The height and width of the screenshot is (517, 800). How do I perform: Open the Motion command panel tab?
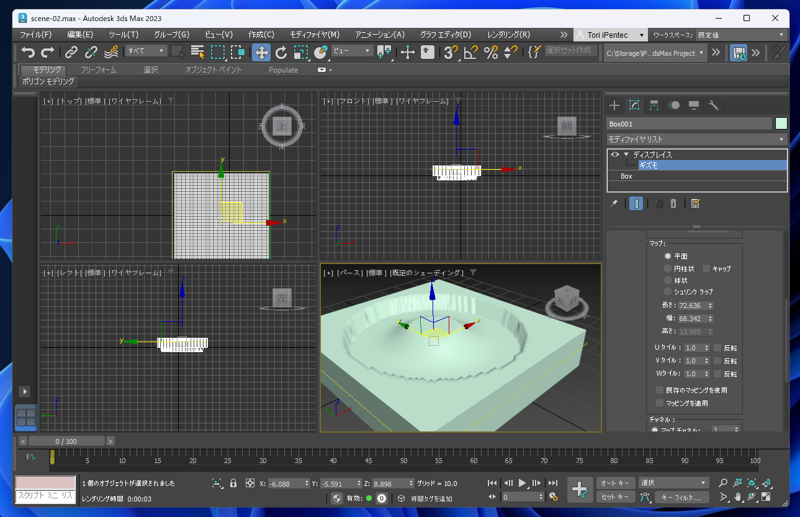click(x=674, y=105)
